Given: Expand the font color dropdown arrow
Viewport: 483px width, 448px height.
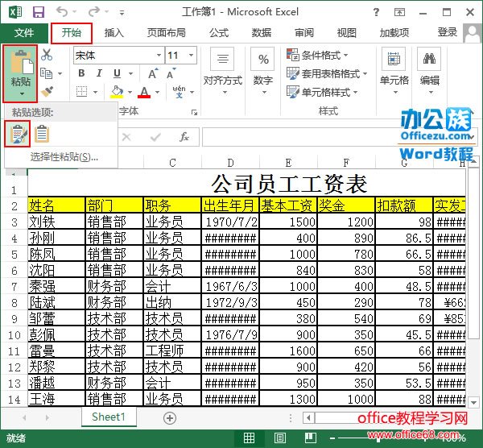Looking at the screenshot, I should (x=157, y=92).
